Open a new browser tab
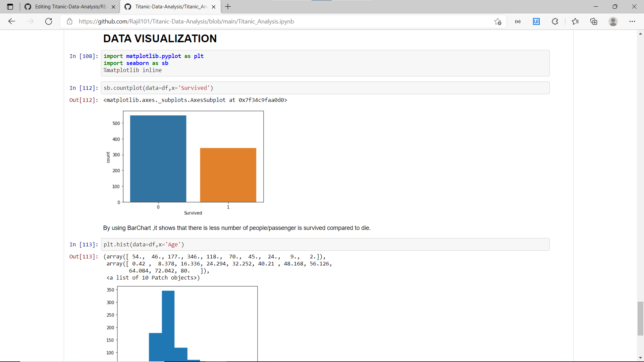Image resolution: width=644 pixels, height=362 pixels. click(228, 7)
